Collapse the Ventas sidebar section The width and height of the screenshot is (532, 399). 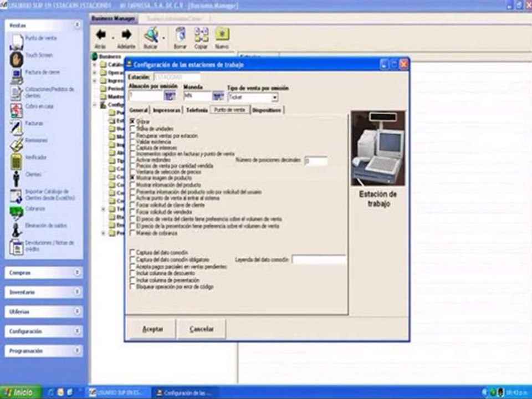pos(77,25)
